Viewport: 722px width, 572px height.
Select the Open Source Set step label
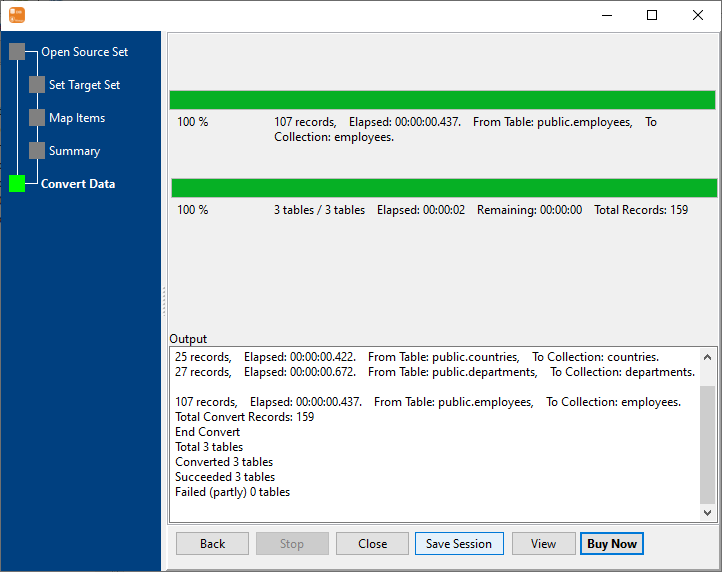point(84,52)
